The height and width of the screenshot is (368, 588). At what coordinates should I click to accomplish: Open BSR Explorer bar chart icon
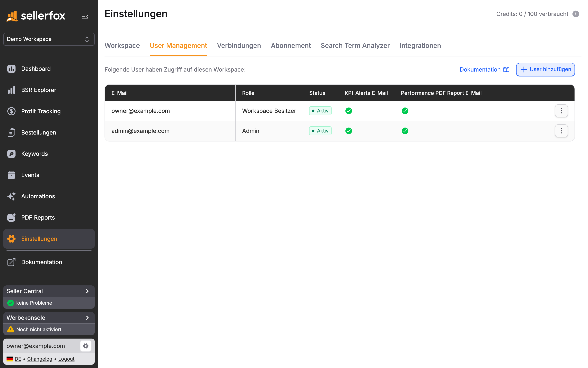pyautogui.click(x=11, y=90)
